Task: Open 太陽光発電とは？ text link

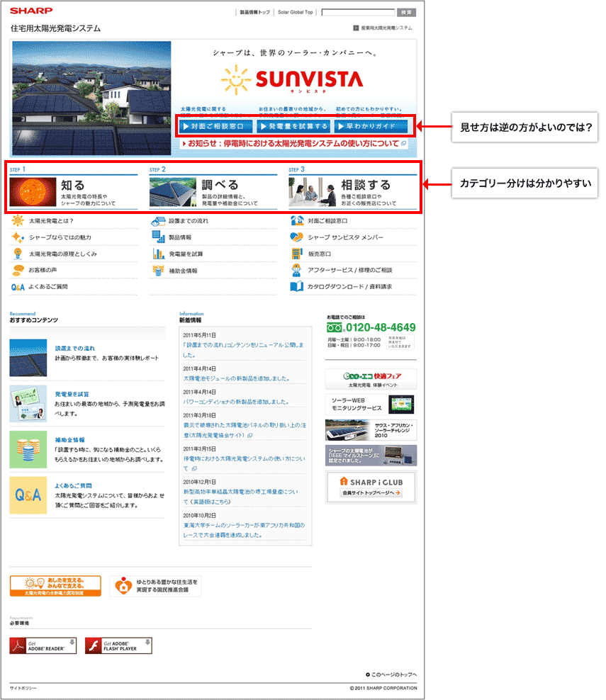Action: tap(51, 220)
